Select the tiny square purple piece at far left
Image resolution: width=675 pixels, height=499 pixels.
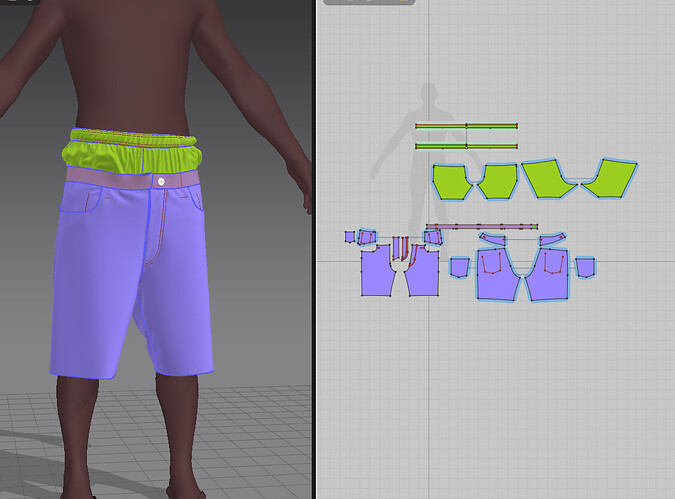click(x=350, y=236)
